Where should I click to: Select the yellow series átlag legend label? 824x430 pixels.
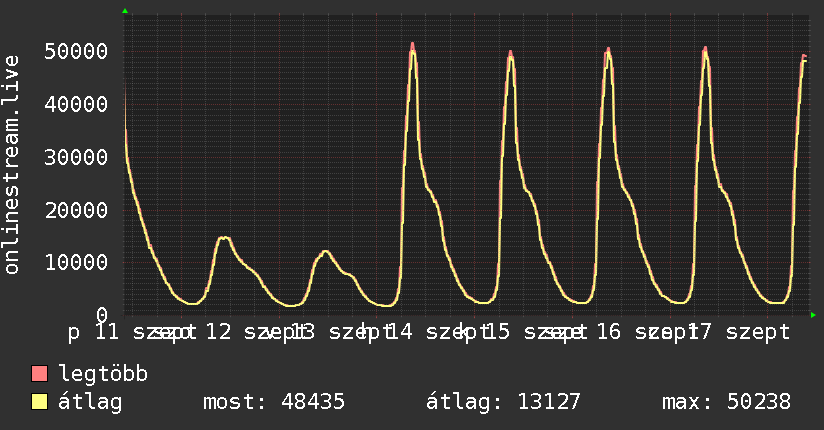pos(90,402)
